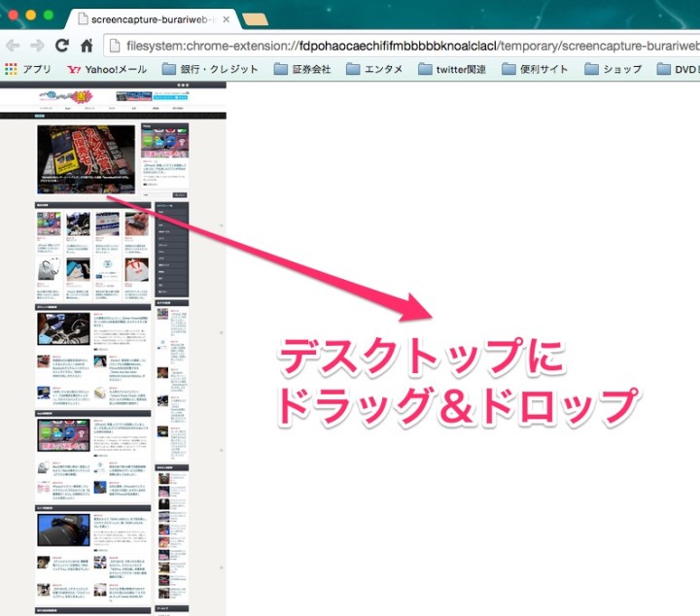Open 証券会社 bookmark folder
The height and width of the screenshot is (616, 700).
point(302,69)
